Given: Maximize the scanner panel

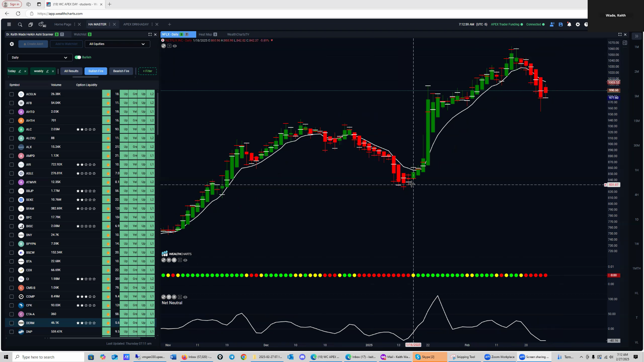Looking at the screenshot, I should (x=150, y=34).
